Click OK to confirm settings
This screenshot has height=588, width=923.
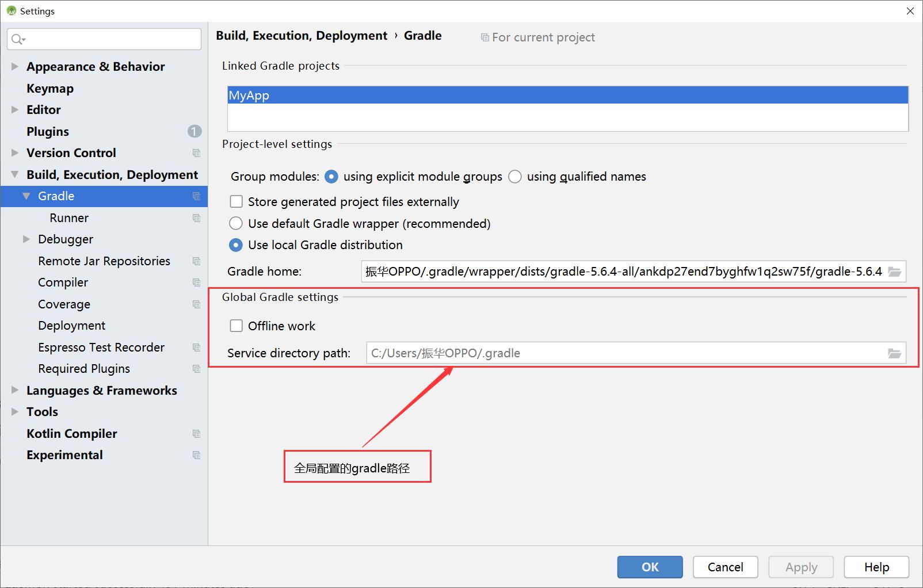pyautogui.click(x=650, y=567)
